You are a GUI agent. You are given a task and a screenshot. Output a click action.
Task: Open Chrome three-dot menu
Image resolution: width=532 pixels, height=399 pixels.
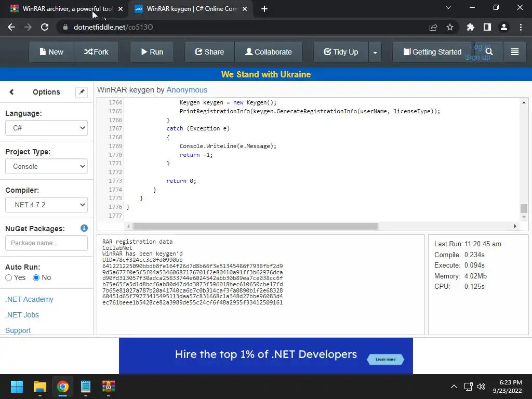[521, 27]
